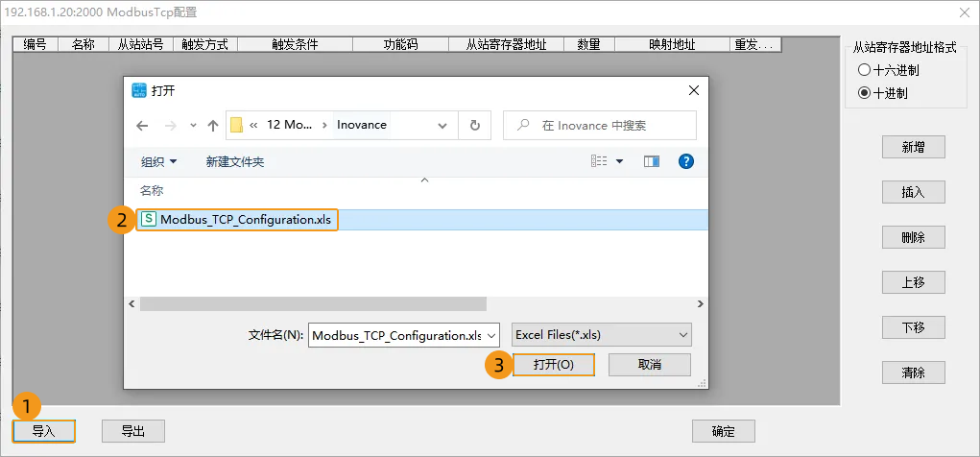Change the view layout icon
980x457 pixels.
pos(599,161)
